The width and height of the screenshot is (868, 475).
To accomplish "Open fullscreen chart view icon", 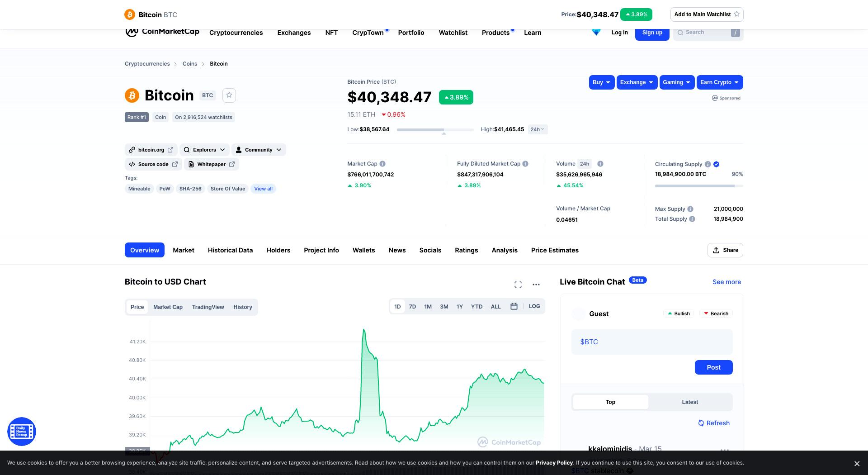I will pos(518,285).
